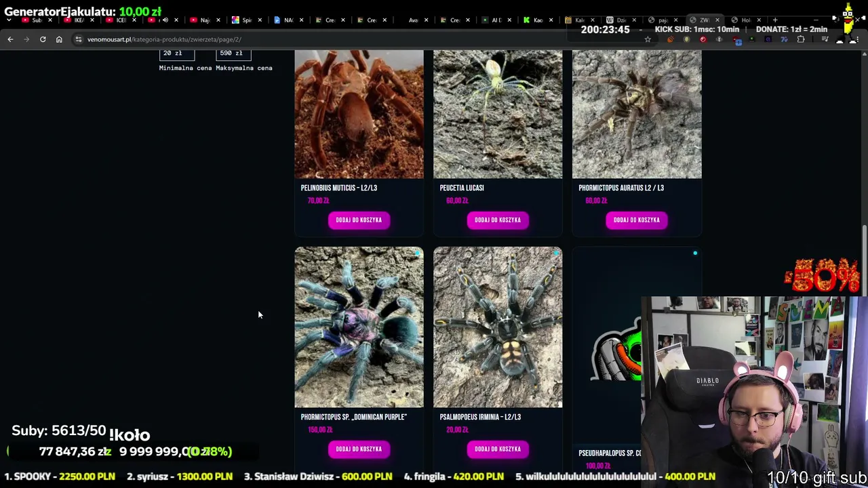
Task: Mute the audio-playing YouTube tab
Action: coord(165,20)
